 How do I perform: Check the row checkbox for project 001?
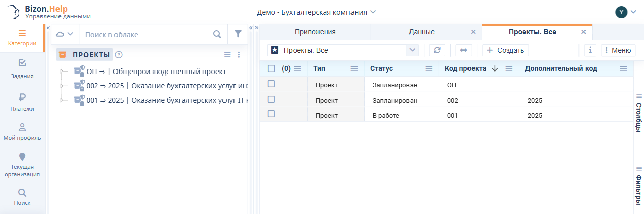point(271,114)
